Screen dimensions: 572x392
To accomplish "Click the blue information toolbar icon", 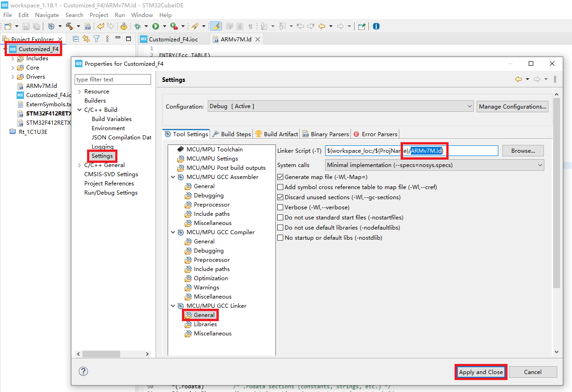I will point(376,27).
